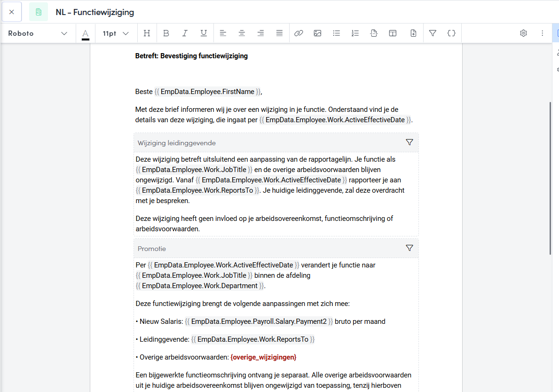Open the 11pt font size dropdown
This screenshot has width=559, height=392.
116,33
